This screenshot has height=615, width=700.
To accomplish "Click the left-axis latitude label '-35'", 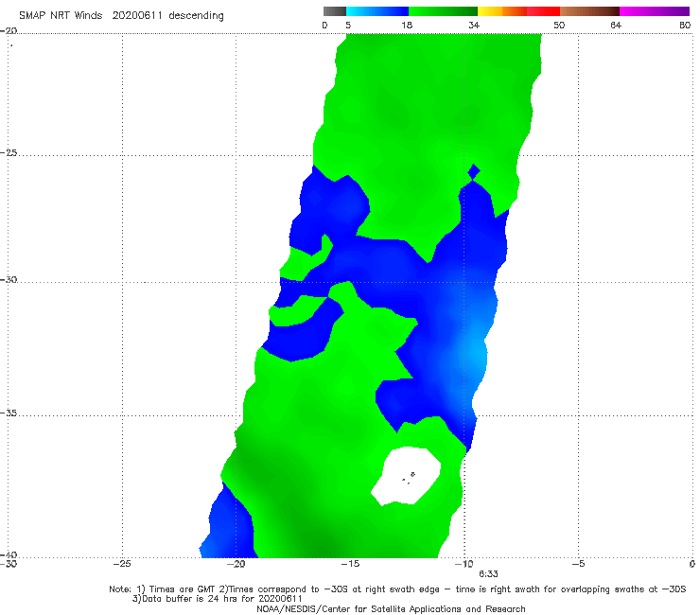I will click(9, 413).
